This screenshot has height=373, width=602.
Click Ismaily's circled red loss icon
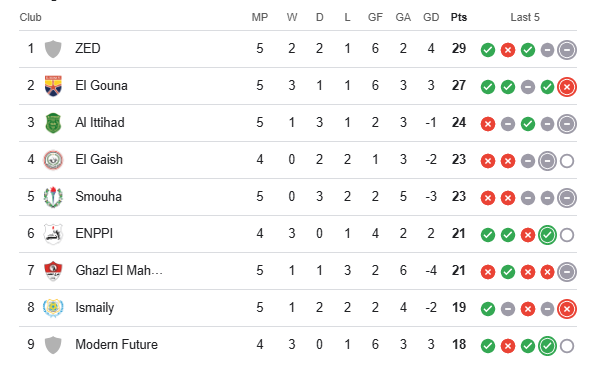pos(567,309)
